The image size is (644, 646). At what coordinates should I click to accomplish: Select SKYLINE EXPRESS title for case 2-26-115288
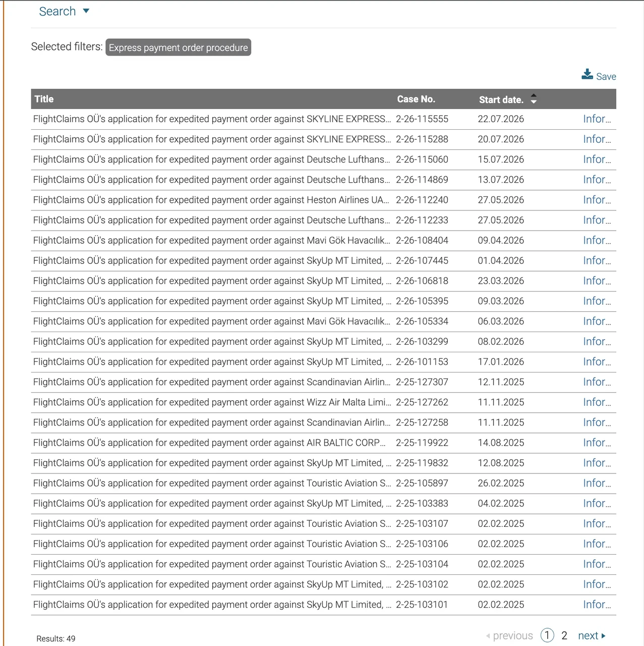tap(212, 139)
